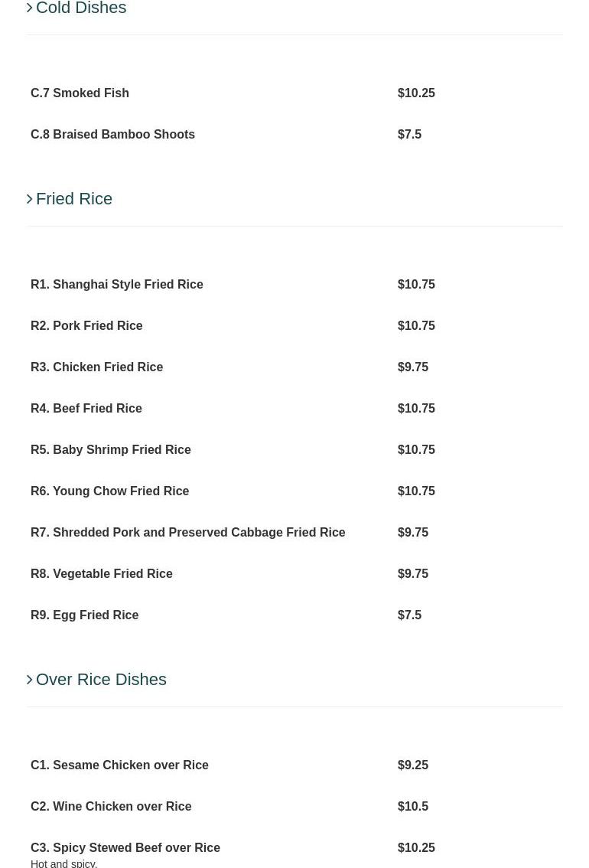Pick C2. Wine Chicken over Rice
The width and height of the screenshot is (589, 868).
click(x=111, y=807)
